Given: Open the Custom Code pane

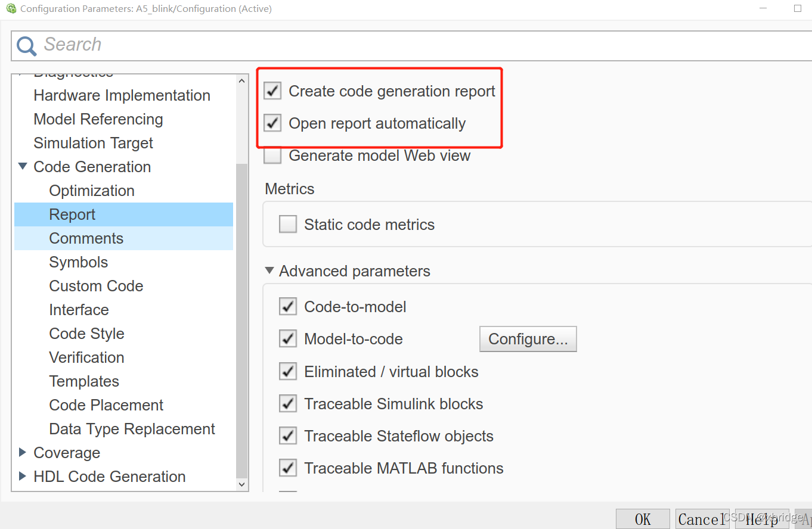Looking at the screenshot, I should click(x=96, y=286).
